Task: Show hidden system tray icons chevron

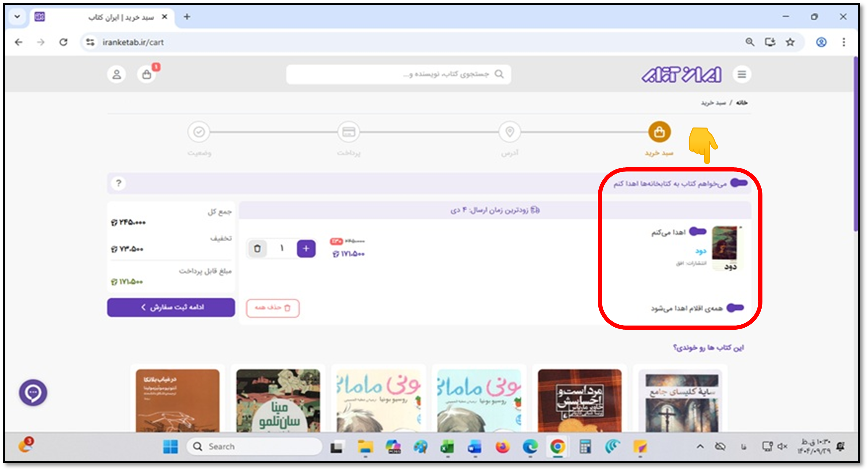Action: (700, 447)
